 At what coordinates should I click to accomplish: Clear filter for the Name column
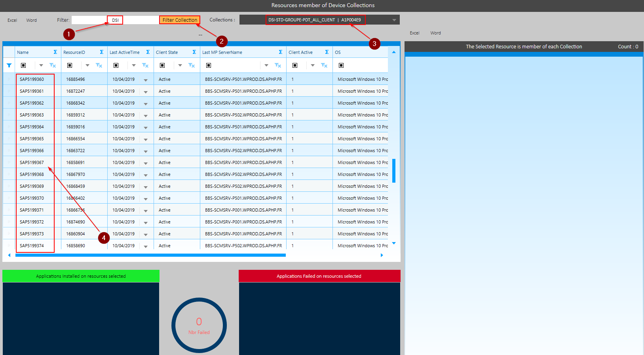pyautogui.click(x=53, y=65)
